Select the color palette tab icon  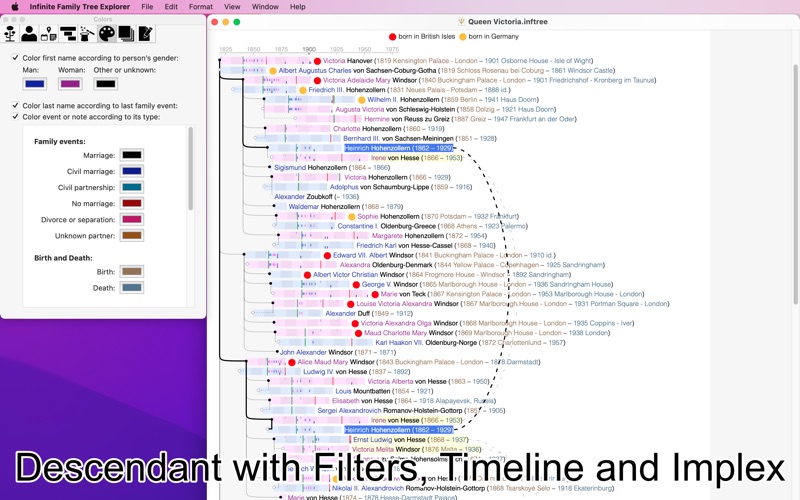pyautogui.click(x=107, y=34)
